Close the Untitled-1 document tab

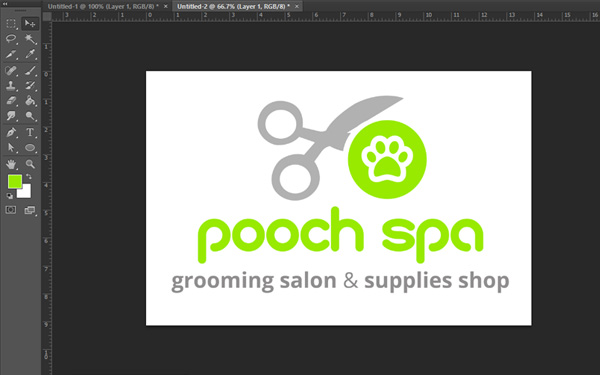(x=166, y=6)
